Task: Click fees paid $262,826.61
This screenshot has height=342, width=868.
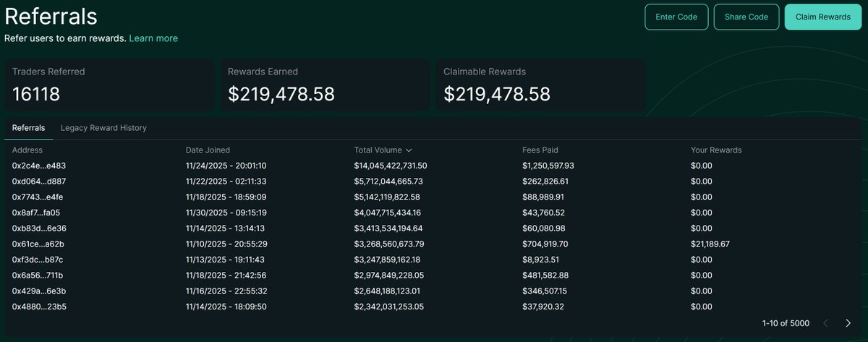Action: [x=545, y=181]
